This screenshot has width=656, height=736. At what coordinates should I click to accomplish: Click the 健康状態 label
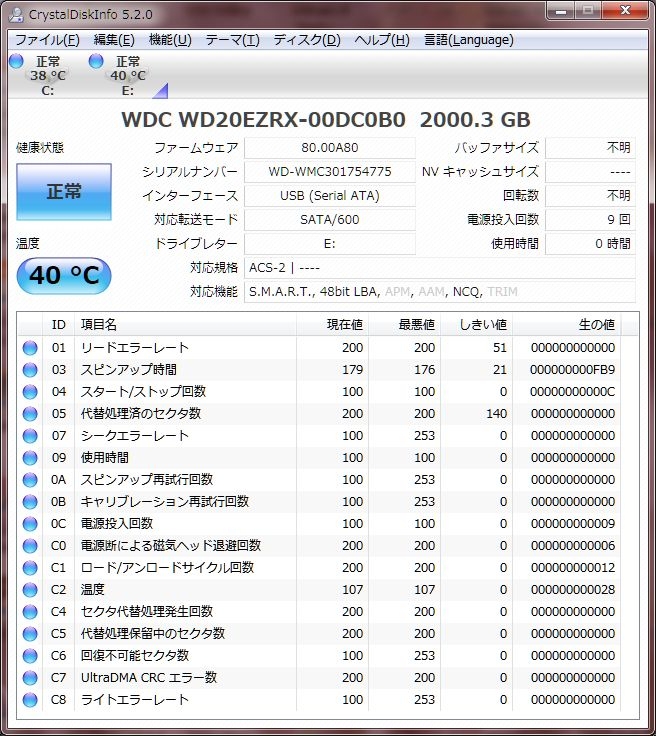[x=40, y=148]
